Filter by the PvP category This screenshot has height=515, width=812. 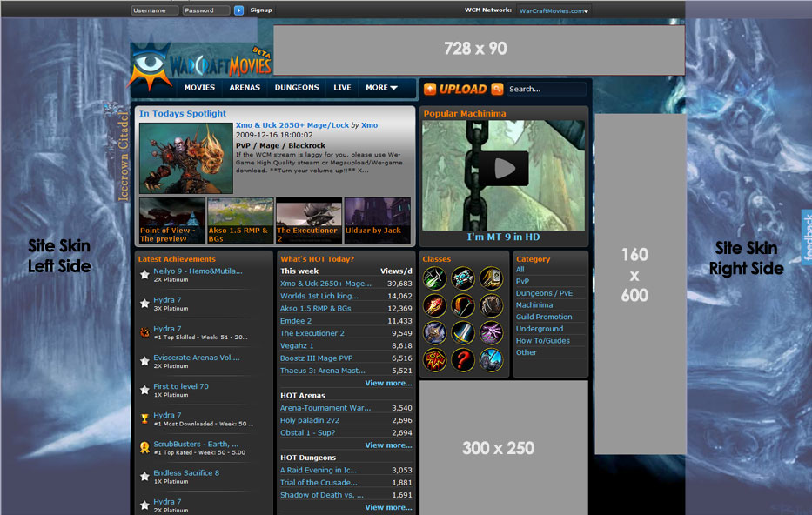pyautogui.click(x=522, y=281)
